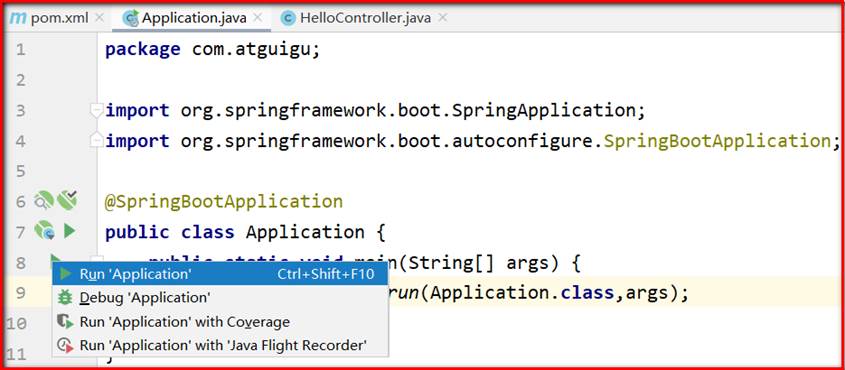Click the Java Flight Recorder clock icon
The width and height of the screenshot is (845, 370).
click(65, 345)
